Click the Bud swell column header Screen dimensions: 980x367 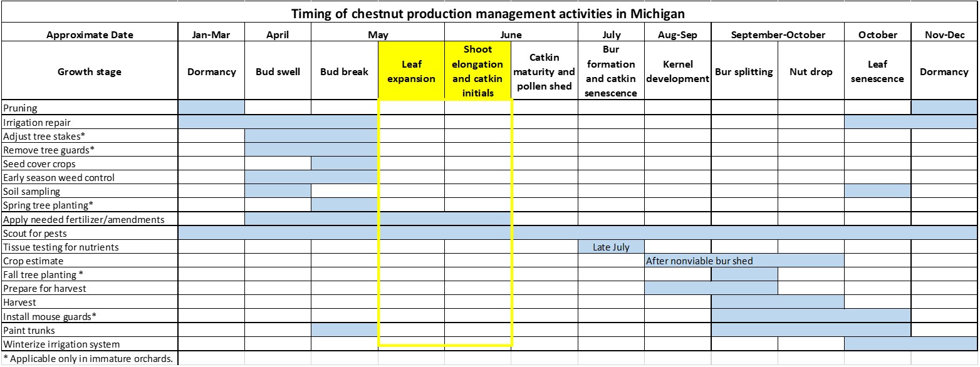click(278, 72)
